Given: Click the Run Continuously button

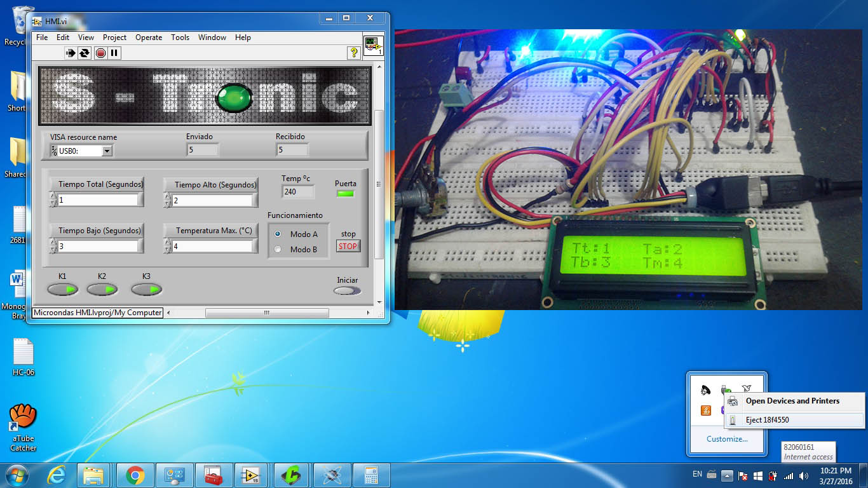Looking at the screenshot, I should coord(85,53).
